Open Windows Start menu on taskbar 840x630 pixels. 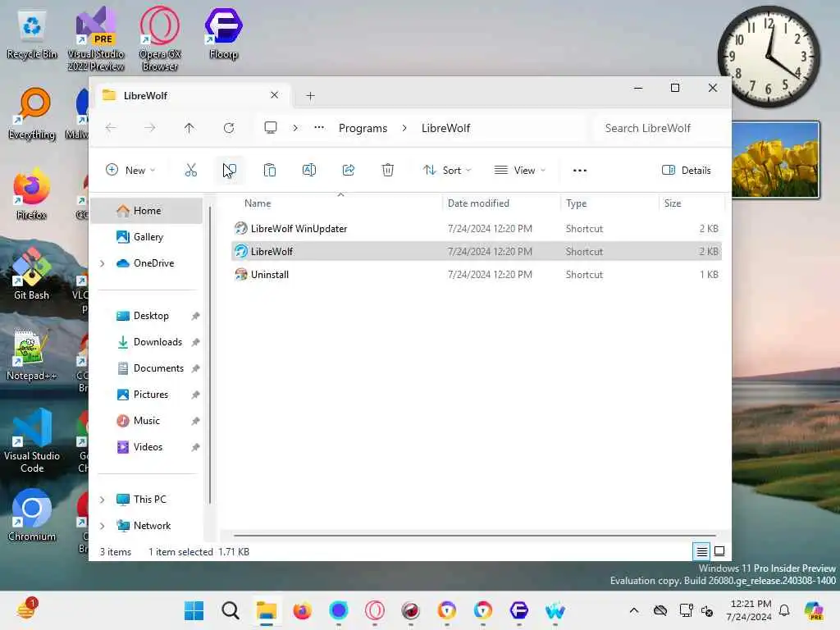(x=194, y=610)
